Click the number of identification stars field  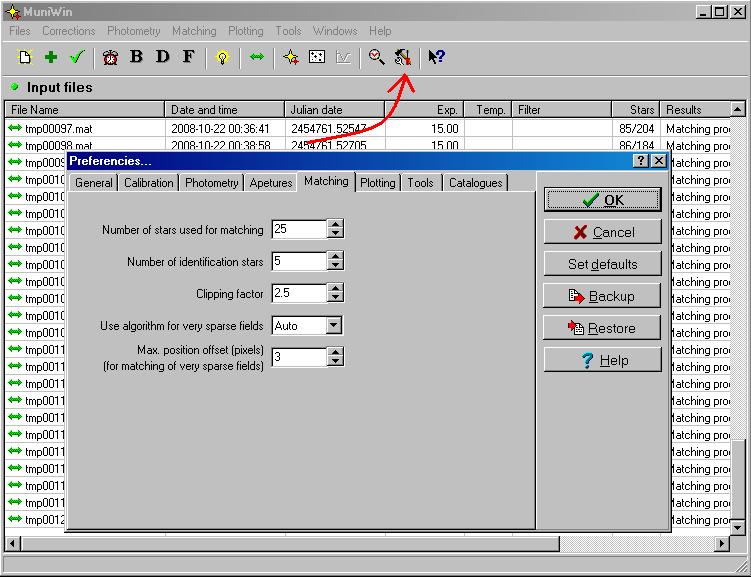click(x=298, y=262)
